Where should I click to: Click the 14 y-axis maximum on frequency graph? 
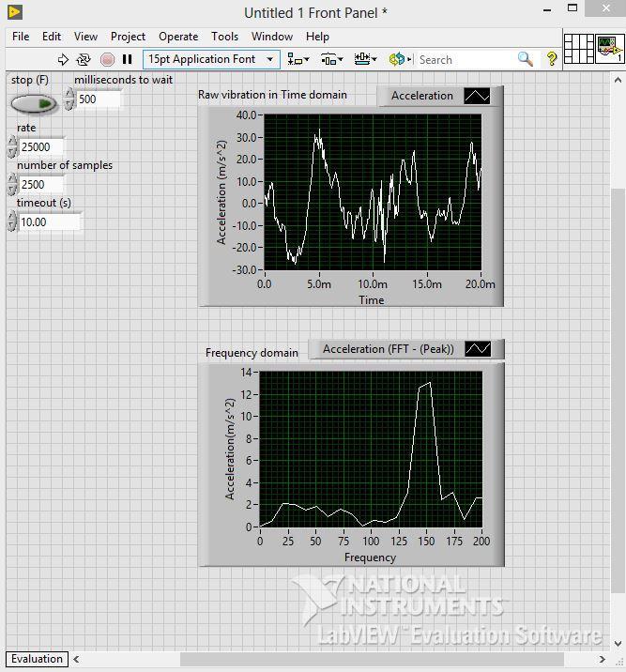point(247,373)
